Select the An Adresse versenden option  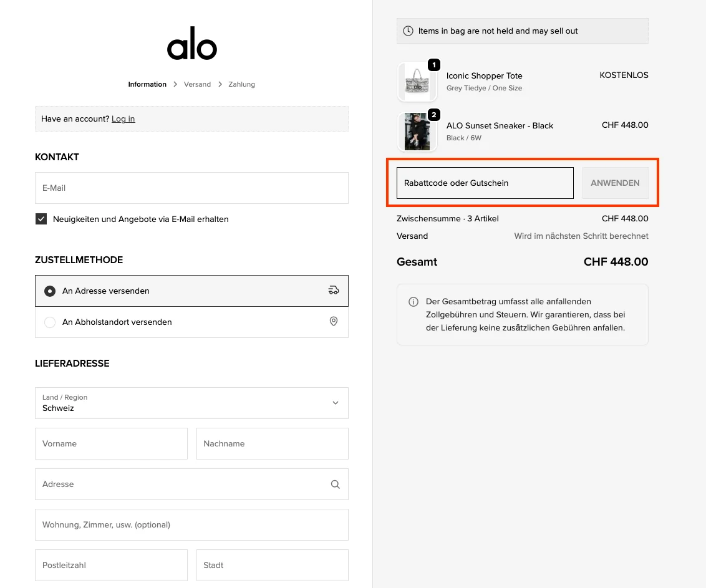click(x=51, y=291)
